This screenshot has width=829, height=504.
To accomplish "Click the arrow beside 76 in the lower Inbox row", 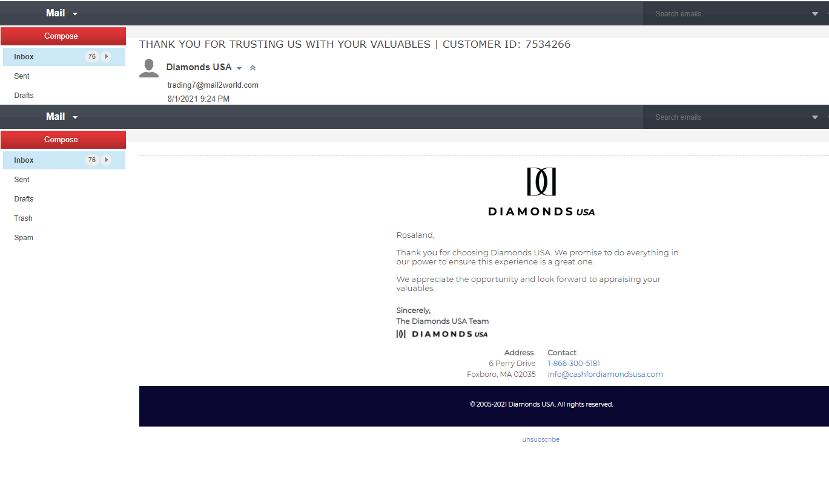I will pyautogui.click(x=107, y=160).
